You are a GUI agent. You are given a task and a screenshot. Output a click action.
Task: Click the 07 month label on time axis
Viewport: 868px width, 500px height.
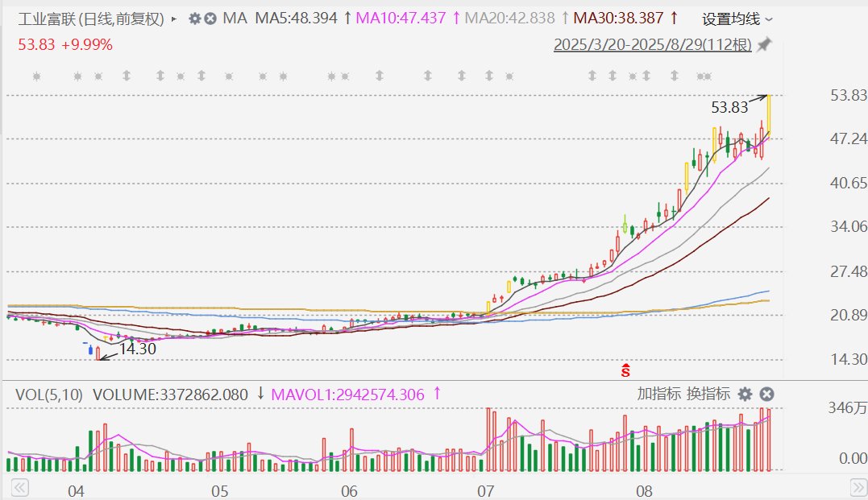pyautogui.click(x=485, y=491)
